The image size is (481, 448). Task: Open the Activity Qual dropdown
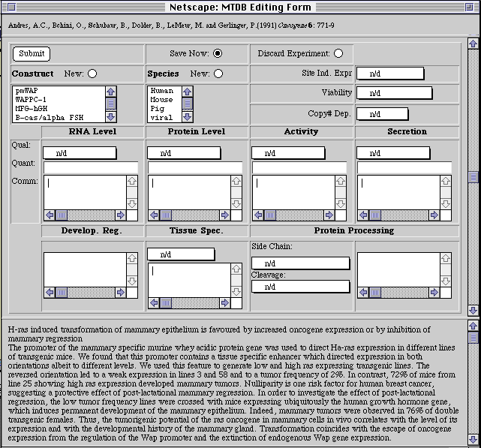[x=288, y=153]
